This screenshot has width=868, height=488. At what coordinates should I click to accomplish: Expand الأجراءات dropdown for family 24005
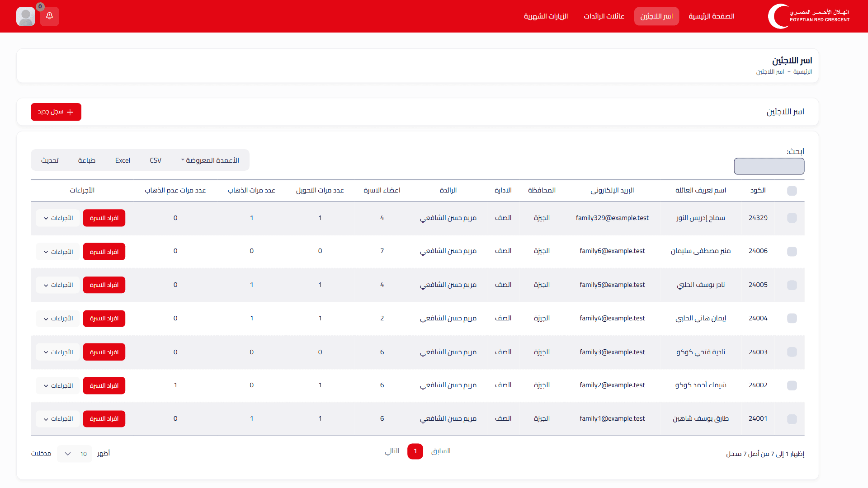58,285
